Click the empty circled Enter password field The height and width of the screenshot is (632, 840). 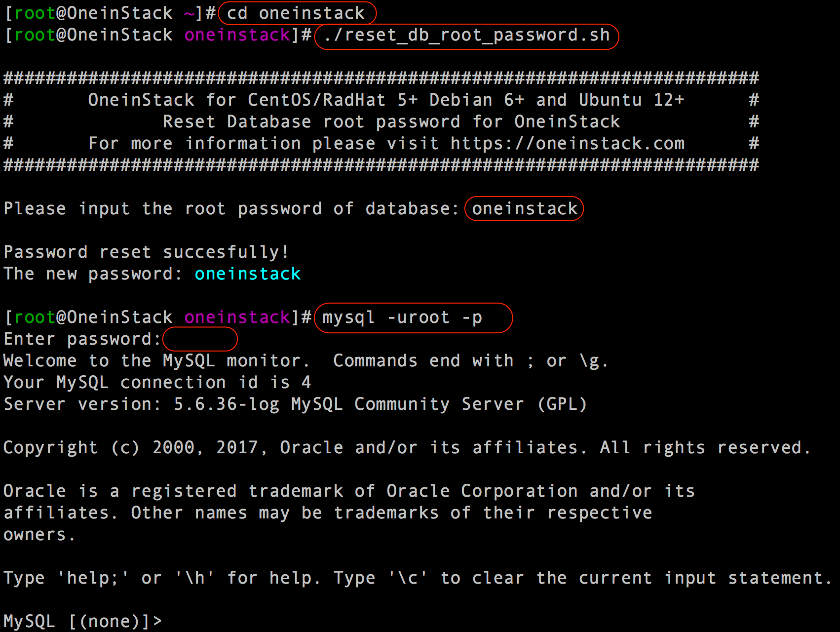[x=200, y=339]
